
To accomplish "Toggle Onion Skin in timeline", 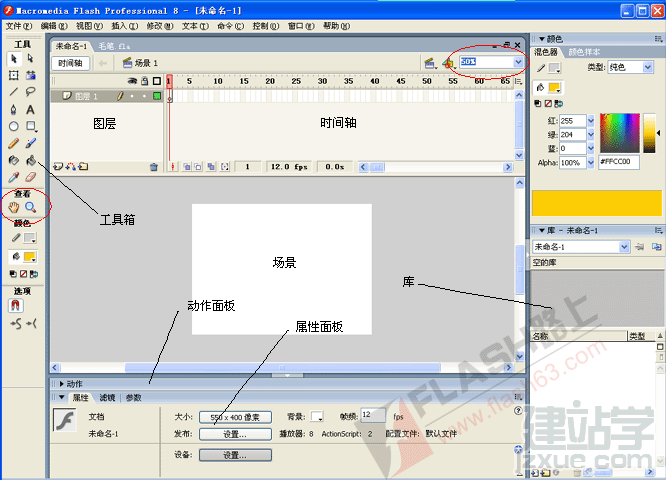I will click(187, 167).
